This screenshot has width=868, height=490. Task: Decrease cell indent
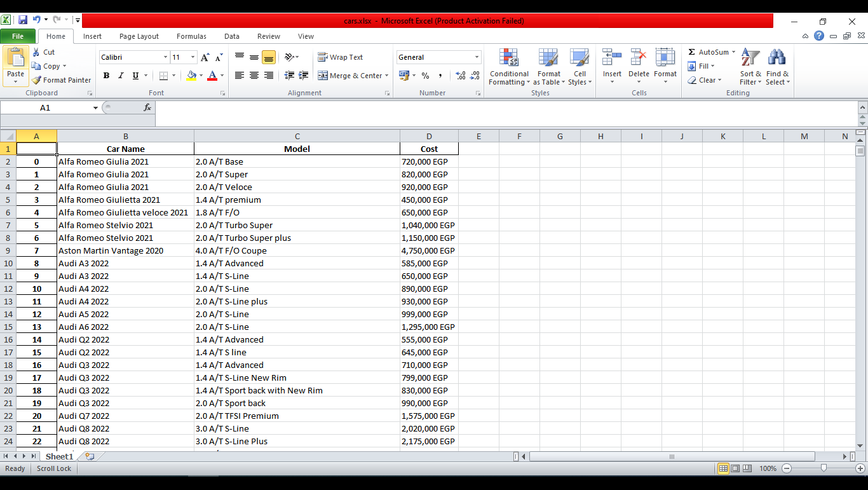(289, 76)
